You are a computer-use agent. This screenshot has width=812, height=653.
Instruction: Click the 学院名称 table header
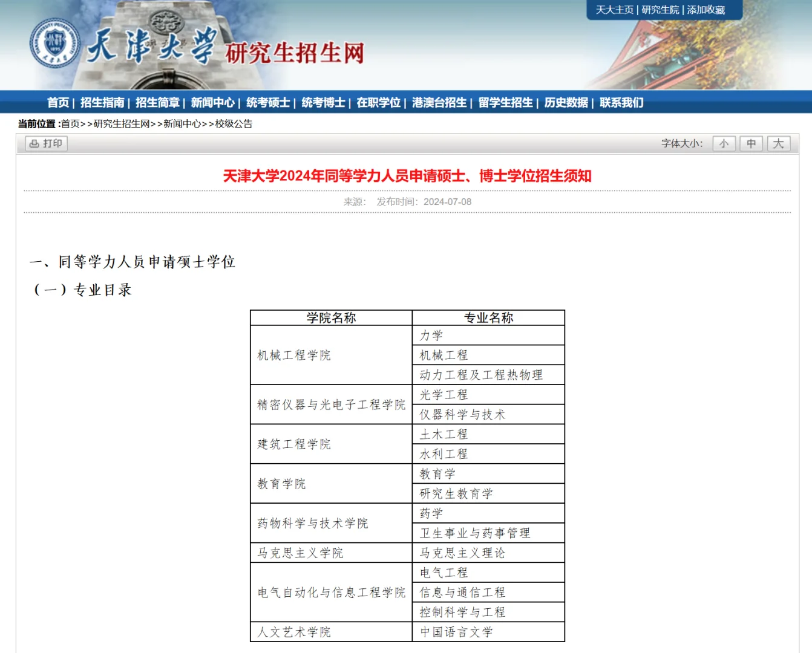pos(331,318)
